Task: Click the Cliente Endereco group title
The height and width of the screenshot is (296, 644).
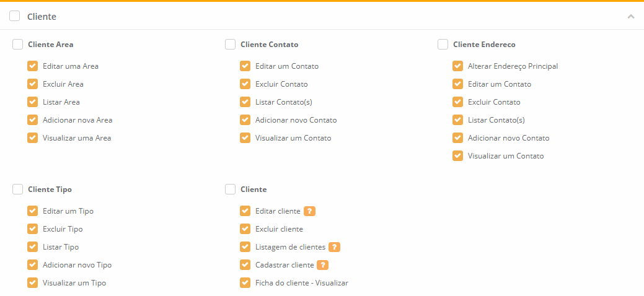Action: click(x=484, y=45)
